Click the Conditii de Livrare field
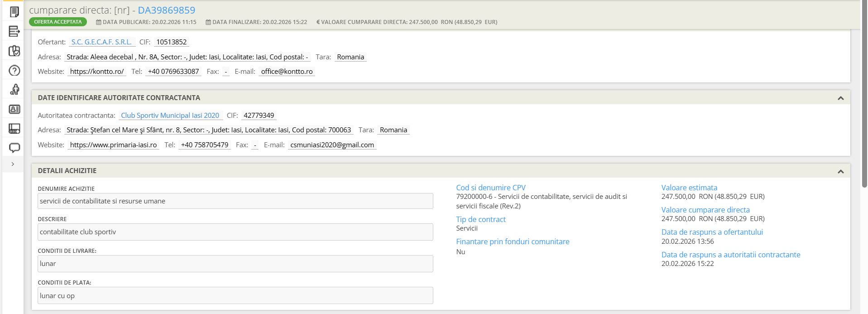 pyautogui.click(x=235, y=264)
